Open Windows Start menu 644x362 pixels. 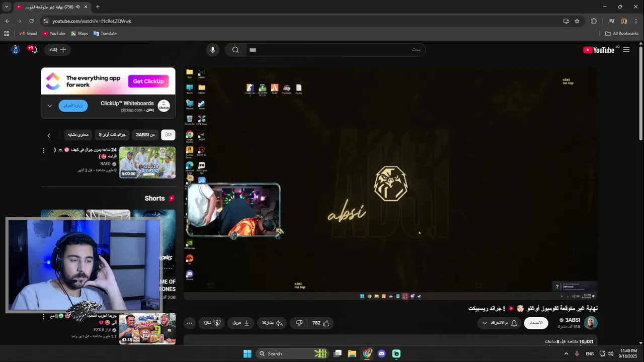(x=247, y=353)
